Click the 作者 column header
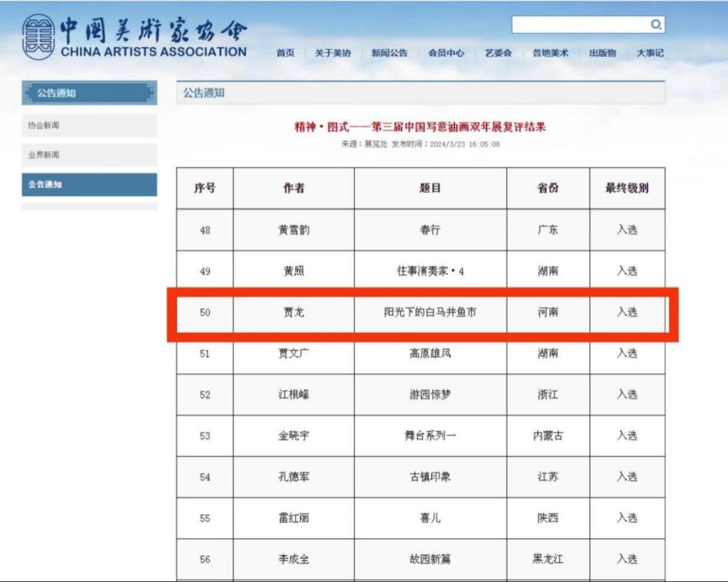Image resolution: width=728 pixels, height=582 pixels. coord(294,188)
